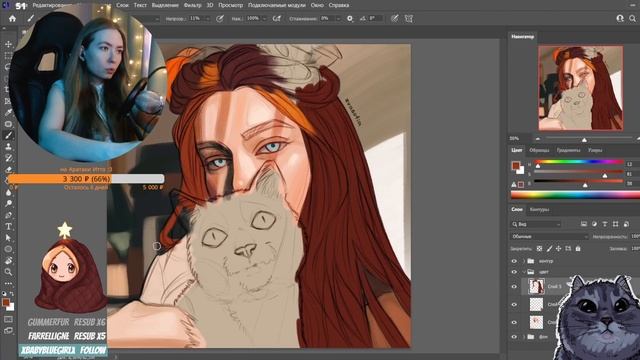Screen dimensions: 640x360
Task: Open the Справка menu
Action: (338, 5)
